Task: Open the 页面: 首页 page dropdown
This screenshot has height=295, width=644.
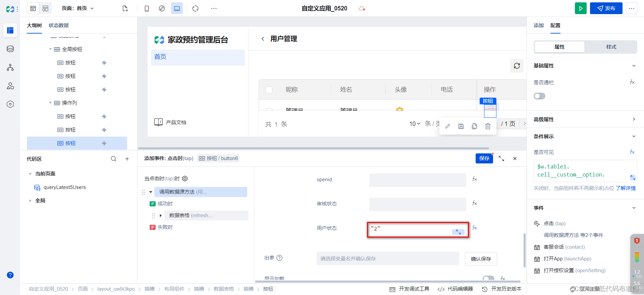Action: tap(78, 8)
